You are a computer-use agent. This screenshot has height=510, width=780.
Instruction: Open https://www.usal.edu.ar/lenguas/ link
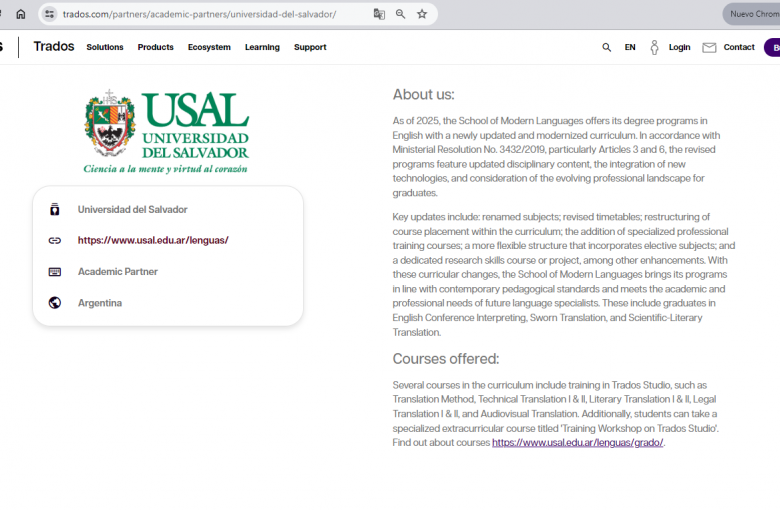[x=153, y=240]
